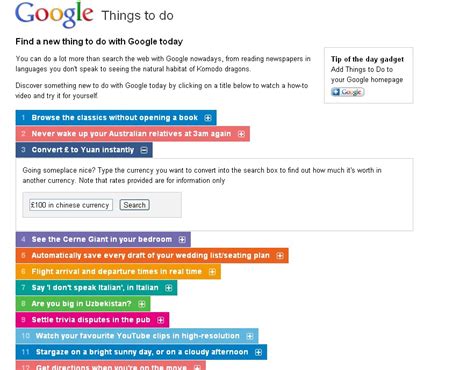Expand 'See the Cerne Giant' plus icon
The image size is (474, 370).
[x=182, y=240]
